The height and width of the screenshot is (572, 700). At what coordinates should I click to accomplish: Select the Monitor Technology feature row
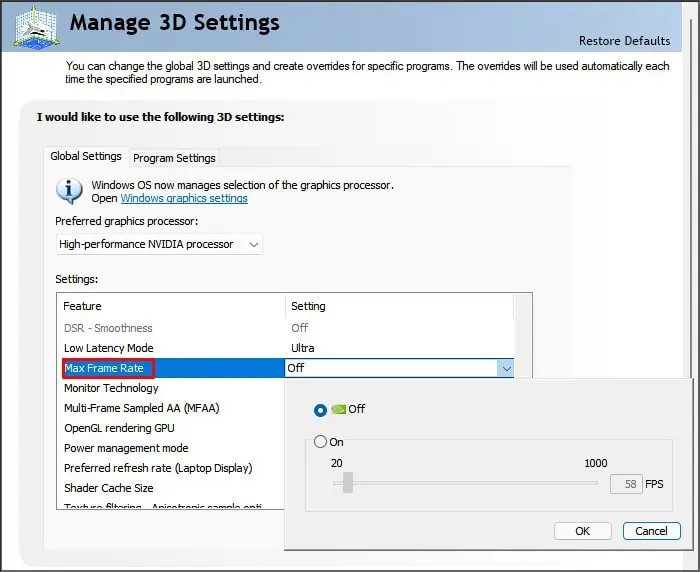click(171, 388)
